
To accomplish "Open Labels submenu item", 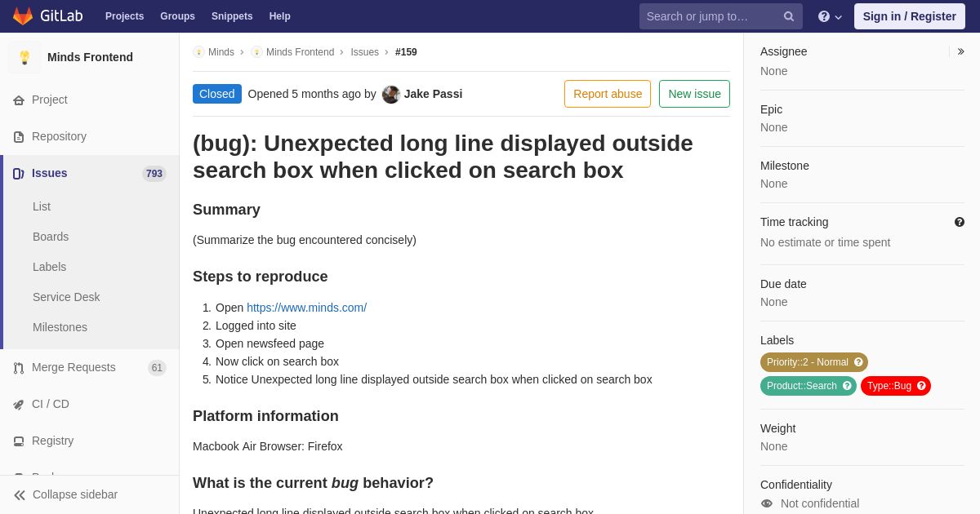I will coord(49,267).
